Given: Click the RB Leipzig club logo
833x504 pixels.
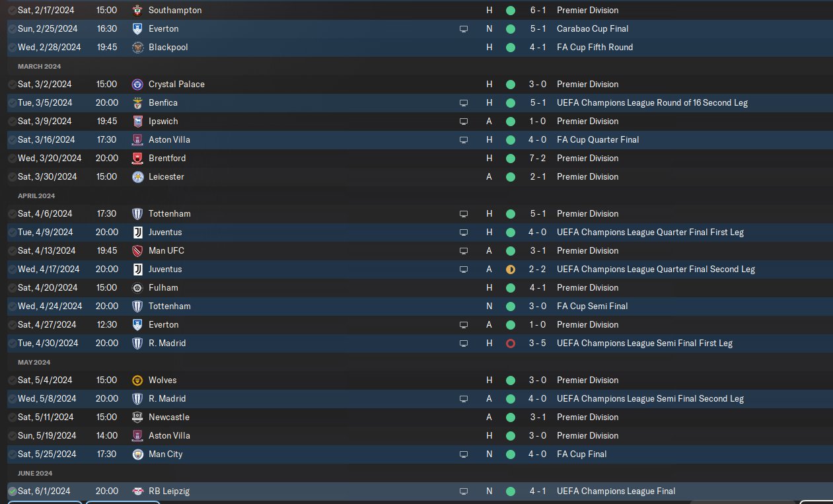Looking at the screenshot, I should click(137, 491).
